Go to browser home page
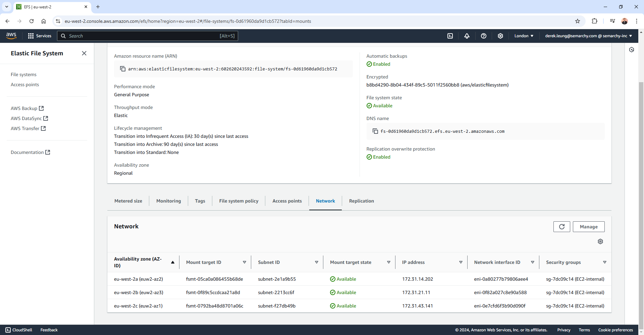The image size is (644, 335). coord(44,21)
